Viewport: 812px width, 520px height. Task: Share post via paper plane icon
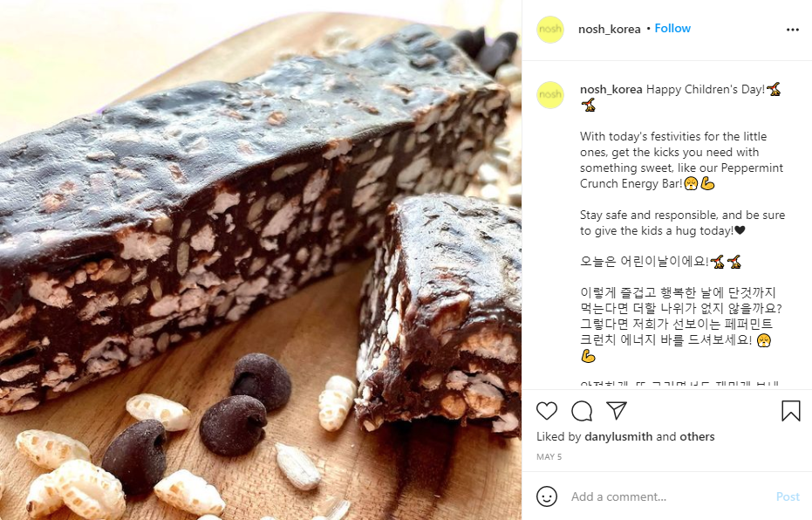click(x=617, y=410)
